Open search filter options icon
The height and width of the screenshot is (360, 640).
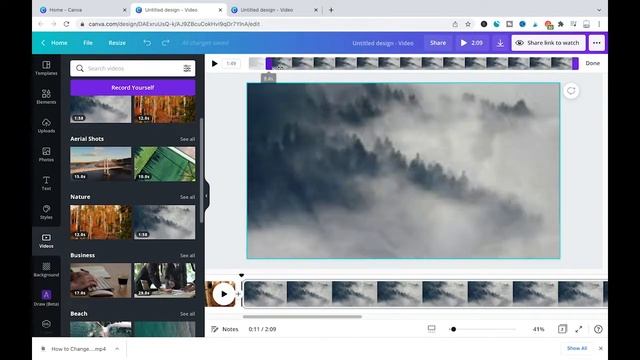187,69
